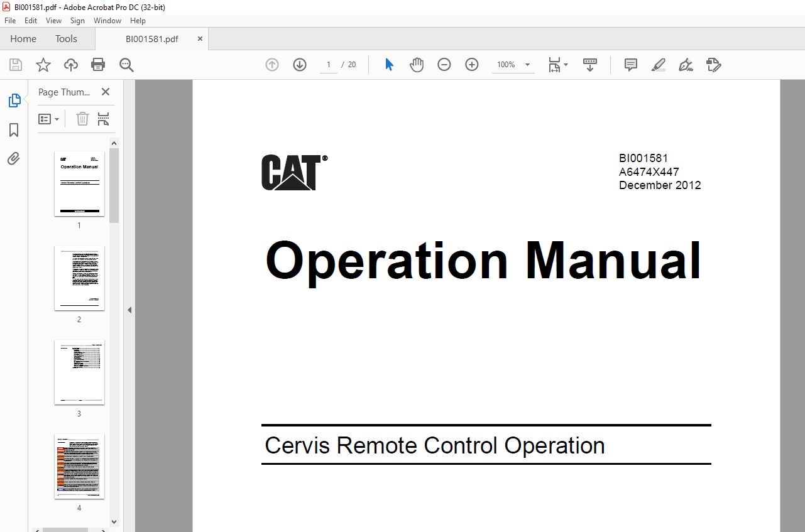Open the File menu

click(x=10, y=21)
